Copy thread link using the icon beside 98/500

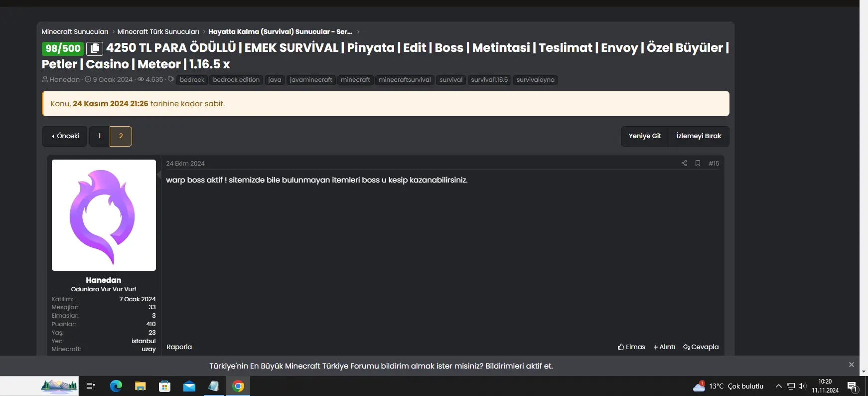point(95,48)
